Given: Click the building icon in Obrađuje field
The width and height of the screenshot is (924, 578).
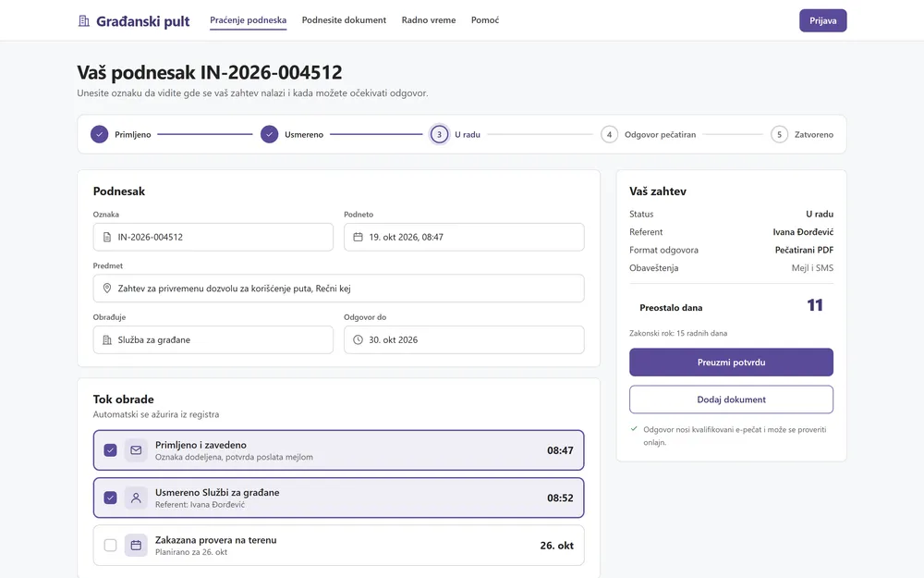Looking at the screenshot, I should pos(107,339).
